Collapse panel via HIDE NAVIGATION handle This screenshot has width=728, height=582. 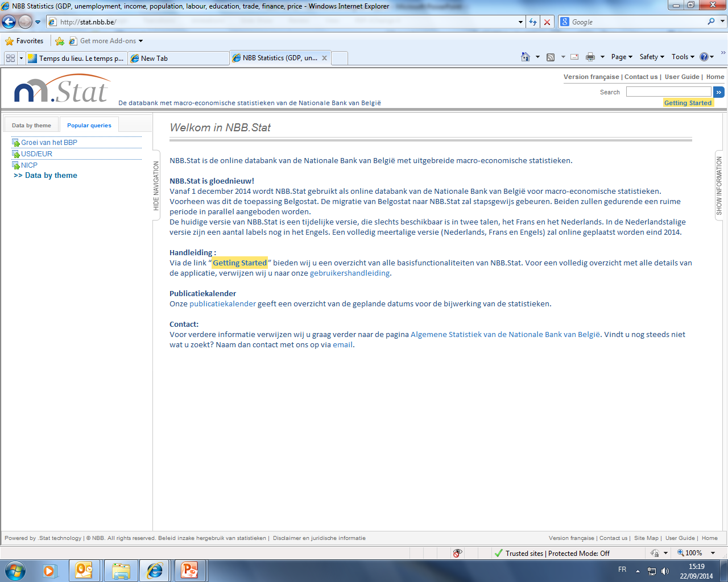pyautogui.click(x=156, y=186)
